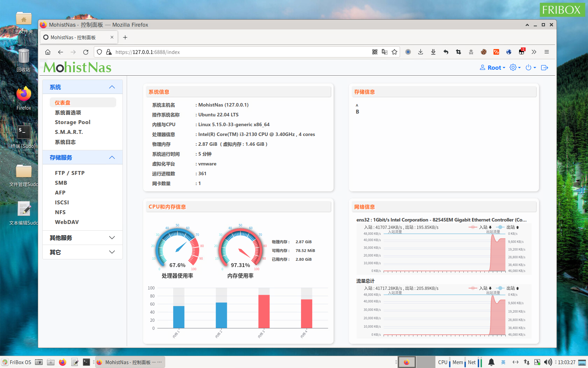Open 文本编辑Sudo desktop shortcut

pos(24,213)
